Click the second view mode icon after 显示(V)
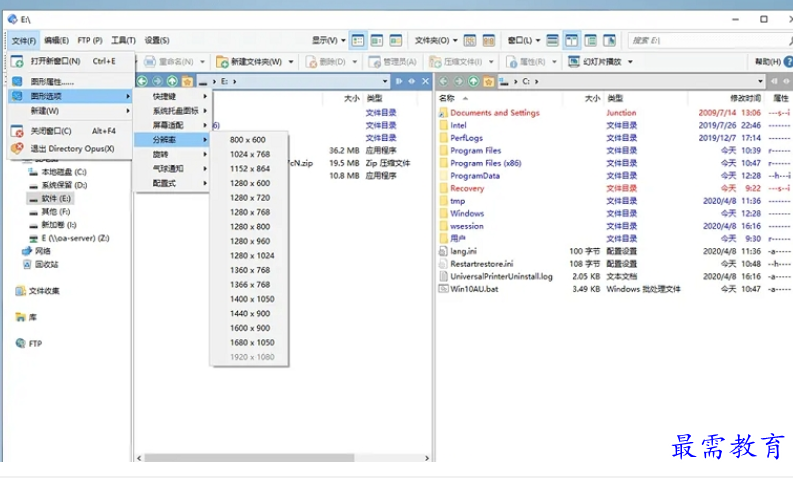 pos(377,40)
